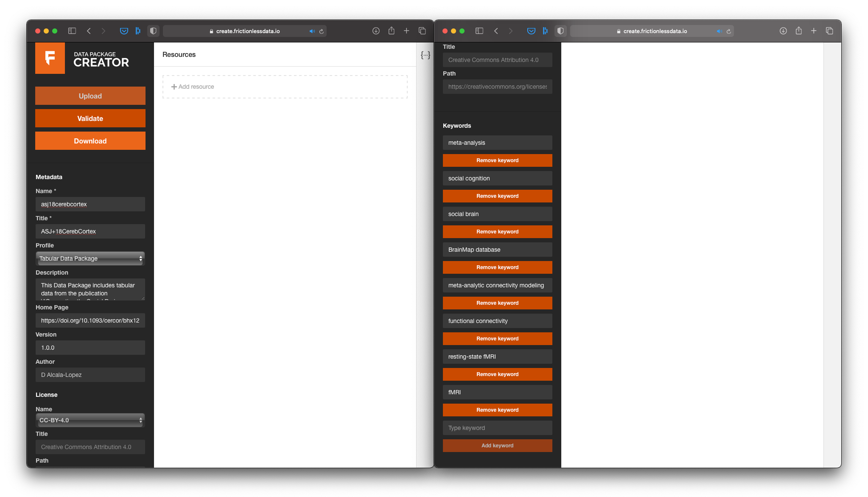The height and width of the screenshot is (497, 868).
Task: Remove keyword social brain
Action: coord(497,231)
